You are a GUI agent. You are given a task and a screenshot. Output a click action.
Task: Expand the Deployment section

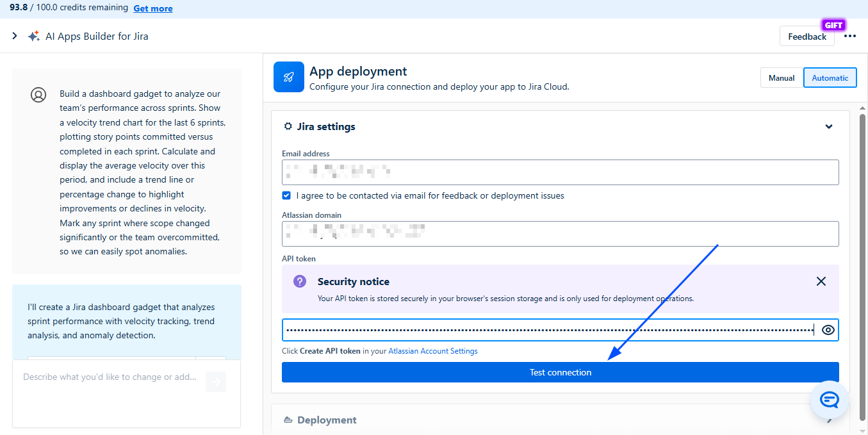point(829,420)
